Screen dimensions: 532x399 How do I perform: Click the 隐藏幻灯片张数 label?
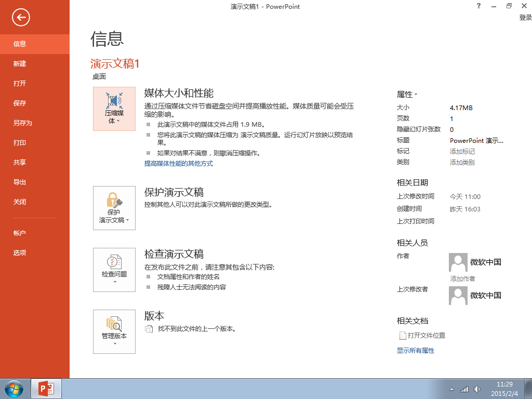[x=419, y=129]
